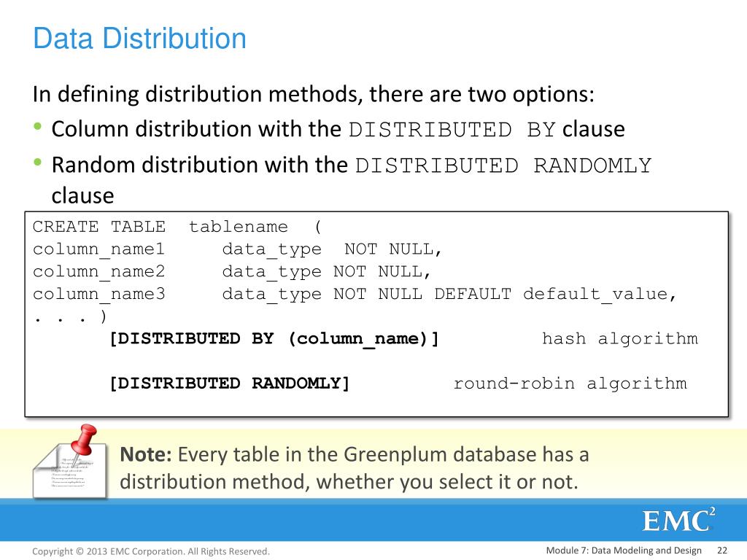Click the slide number 22
747x560 pixels.
pos(722,551)
